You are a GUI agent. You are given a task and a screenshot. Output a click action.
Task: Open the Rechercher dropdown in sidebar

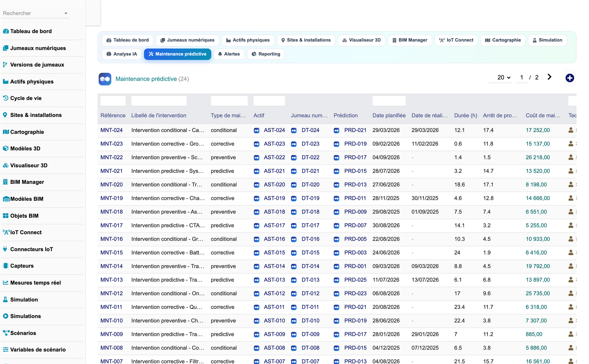point(35,13)
